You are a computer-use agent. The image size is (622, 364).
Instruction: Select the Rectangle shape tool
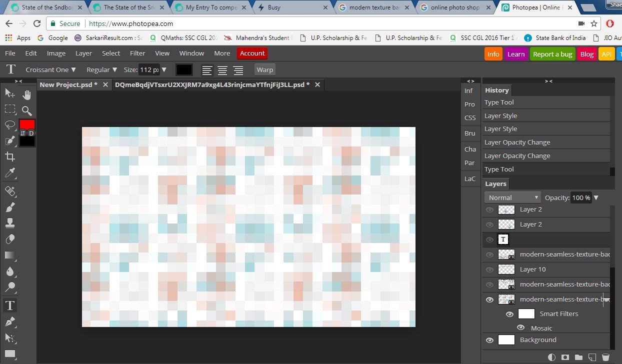click(10, 354)
